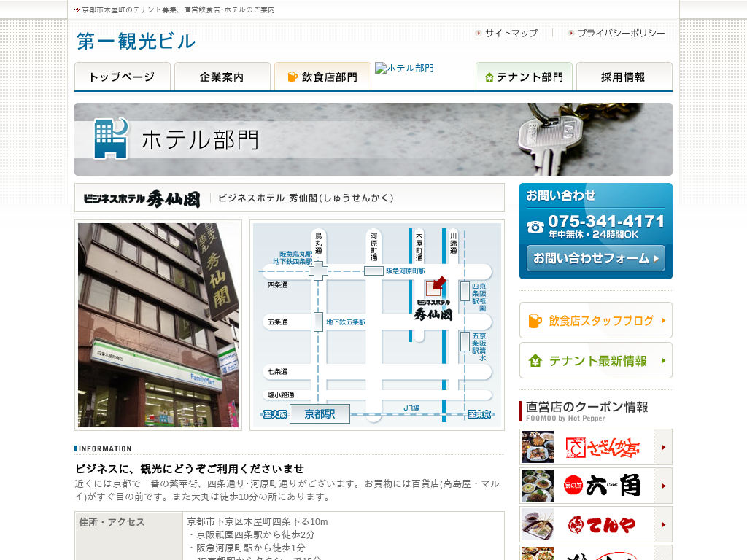Open the ホテル部門 tab
The image size is (747, 560).
[404, 68]
